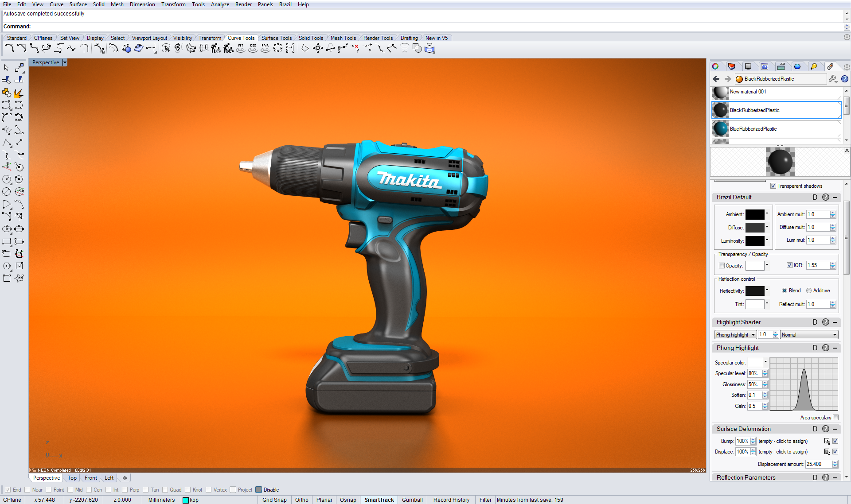Switch to the Render Tools toolbar tab
This screenshot has width=851, height=504.
point(378,38)
